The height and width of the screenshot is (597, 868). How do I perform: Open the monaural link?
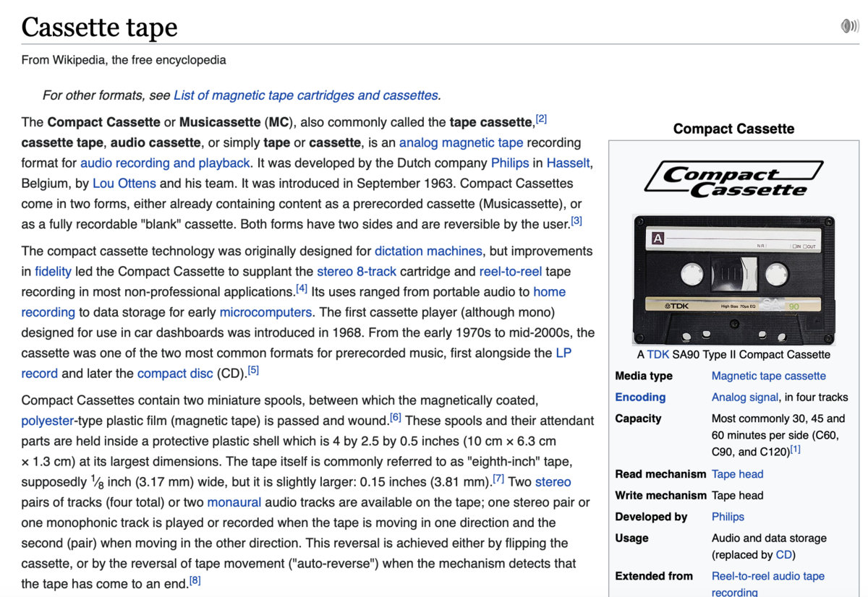tap(234, 502)
